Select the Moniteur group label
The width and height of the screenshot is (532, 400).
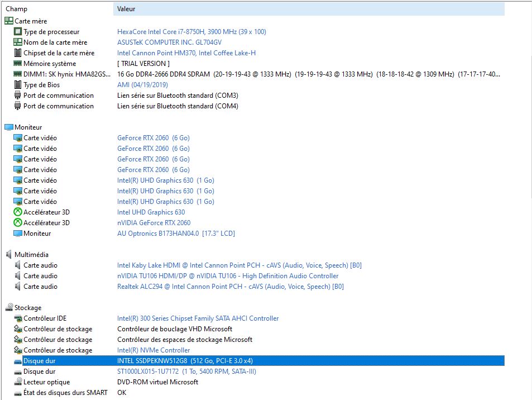coord(28,127)
